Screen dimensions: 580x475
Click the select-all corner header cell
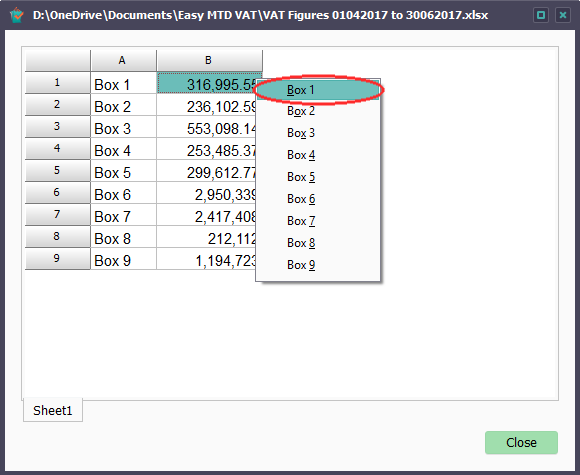pyautogui.click(x=57, y=60)
